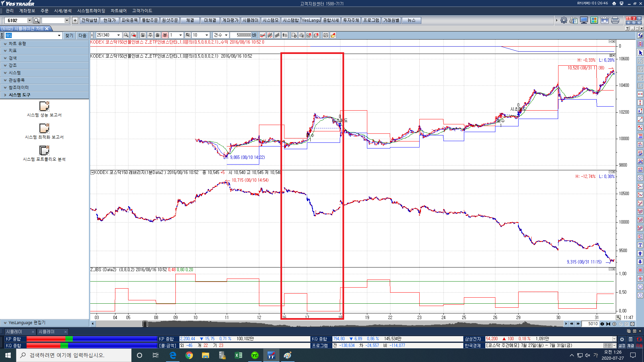Viewport: 644px width, 362px height.
Task: Open the 251340 symbol code dropdown
Action: pos(118,35)
